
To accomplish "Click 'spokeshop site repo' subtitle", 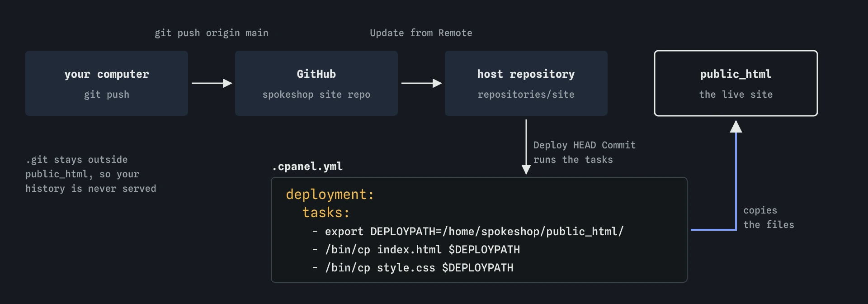I will [316, 95].
